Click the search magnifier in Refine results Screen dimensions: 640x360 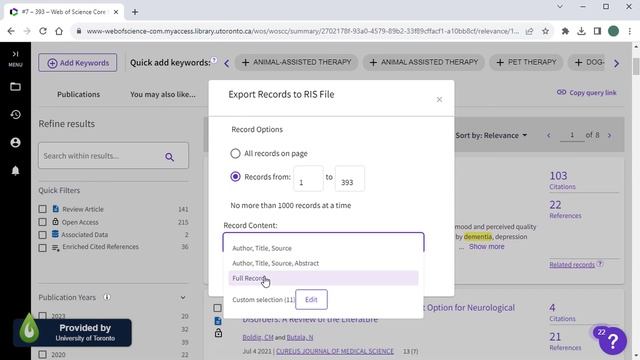pyautogui.click(x=170, y=156)
